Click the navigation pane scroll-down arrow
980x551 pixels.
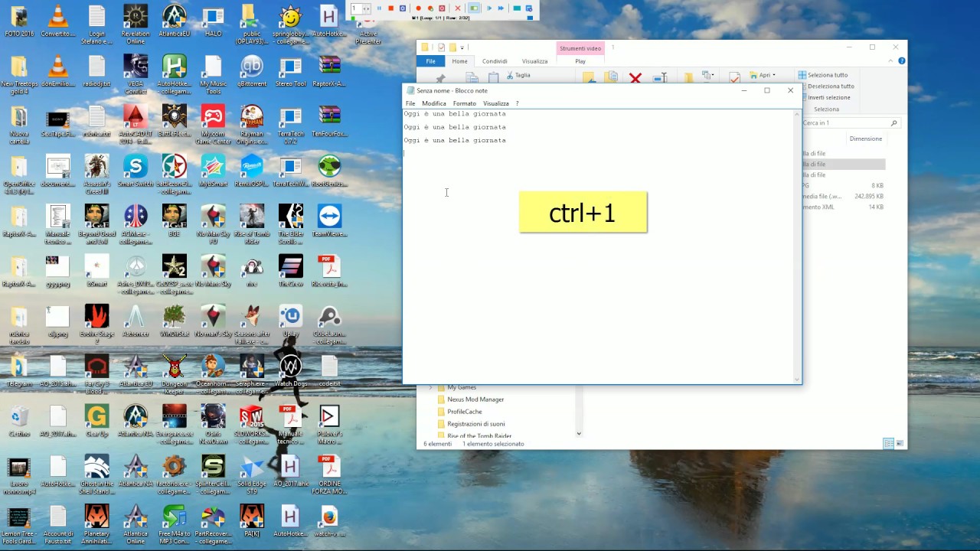579,434
